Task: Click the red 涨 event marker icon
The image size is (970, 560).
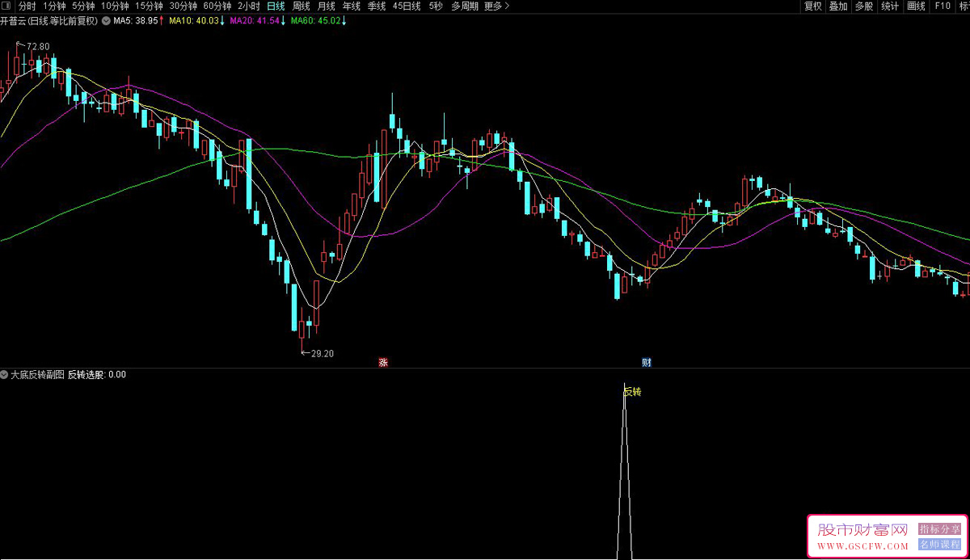Action: [x=383, y=363]
